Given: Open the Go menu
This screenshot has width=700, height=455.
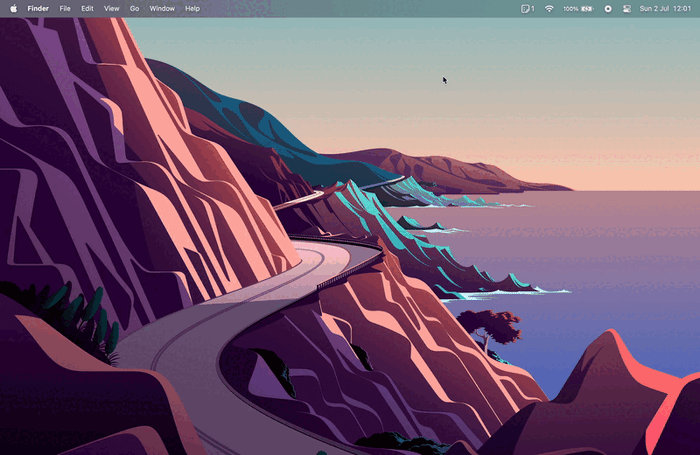Looking at the screenshot, I should coord(134,8).
